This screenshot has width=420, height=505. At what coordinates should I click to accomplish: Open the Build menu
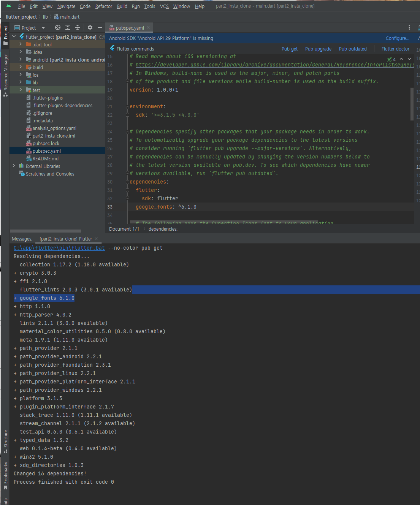point(122,6)
